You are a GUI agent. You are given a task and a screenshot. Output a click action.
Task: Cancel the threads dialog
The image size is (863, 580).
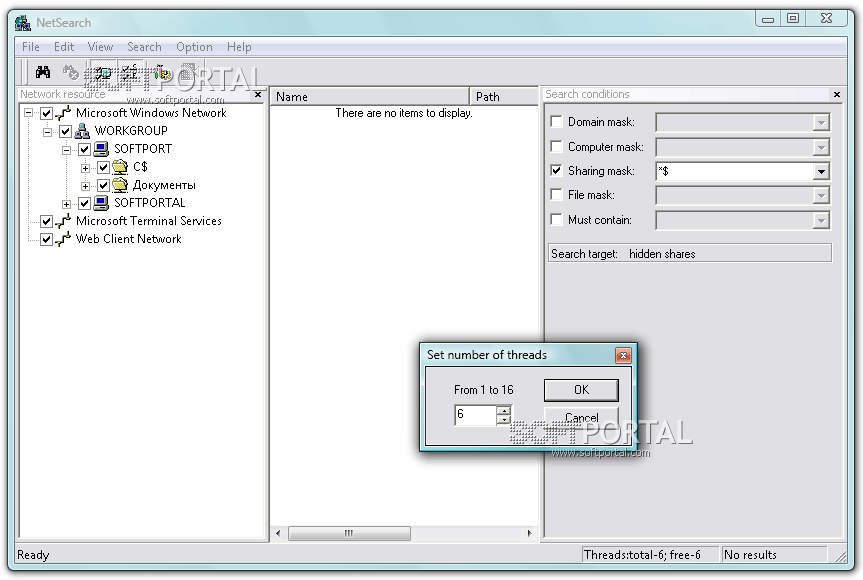581,418
